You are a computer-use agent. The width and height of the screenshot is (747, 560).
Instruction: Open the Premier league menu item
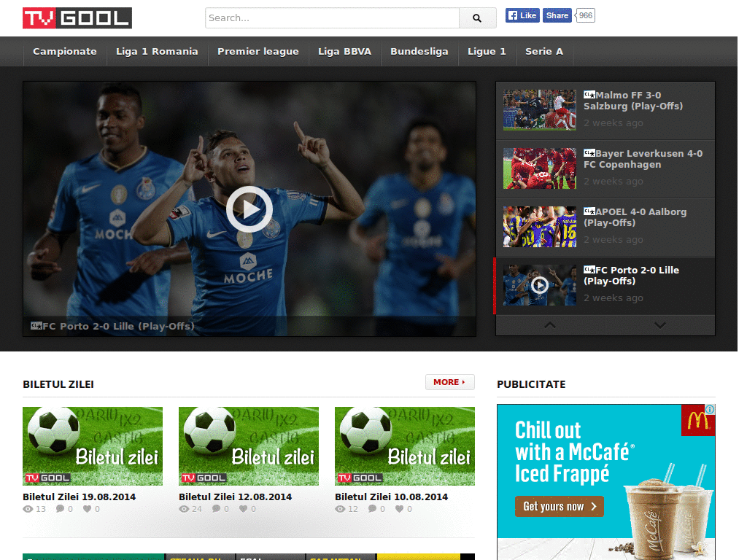click(x=258, y=52)
